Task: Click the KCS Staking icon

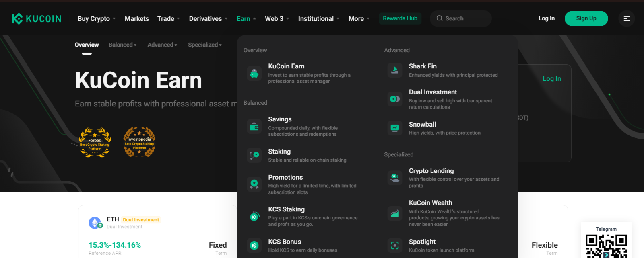Action: (254, 216)
